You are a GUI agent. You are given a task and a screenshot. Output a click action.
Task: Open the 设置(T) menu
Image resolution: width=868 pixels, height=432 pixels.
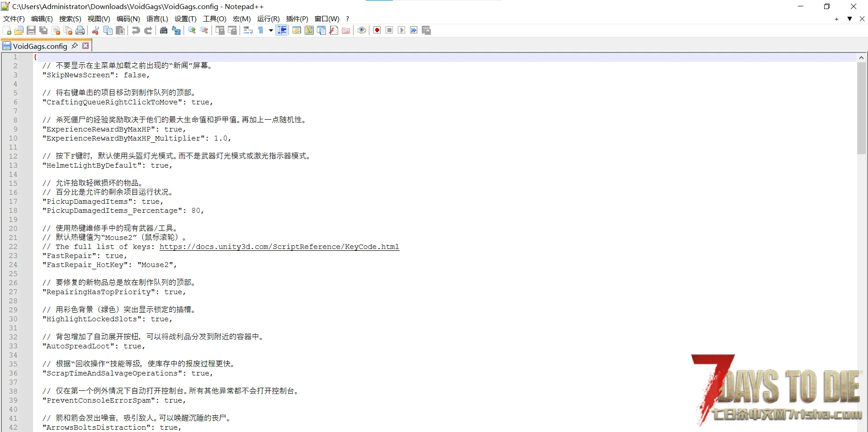[x=185, y=19]
